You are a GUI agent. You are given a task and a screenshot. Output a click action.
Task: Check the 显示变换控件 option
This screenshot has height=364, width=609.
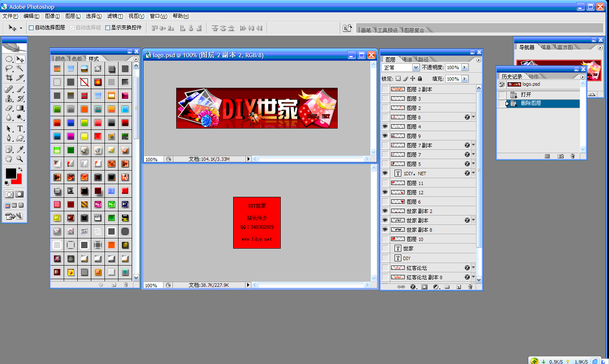coord(107,28)
